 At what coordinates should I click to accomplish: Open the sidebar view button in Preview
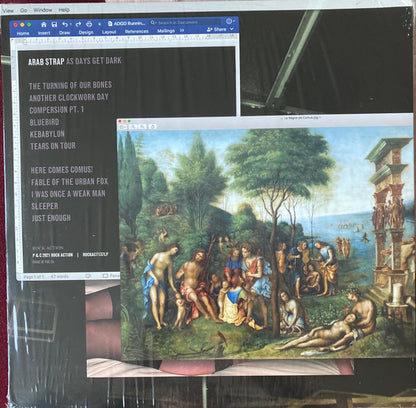pyautogui.click(x=123, y=127)
